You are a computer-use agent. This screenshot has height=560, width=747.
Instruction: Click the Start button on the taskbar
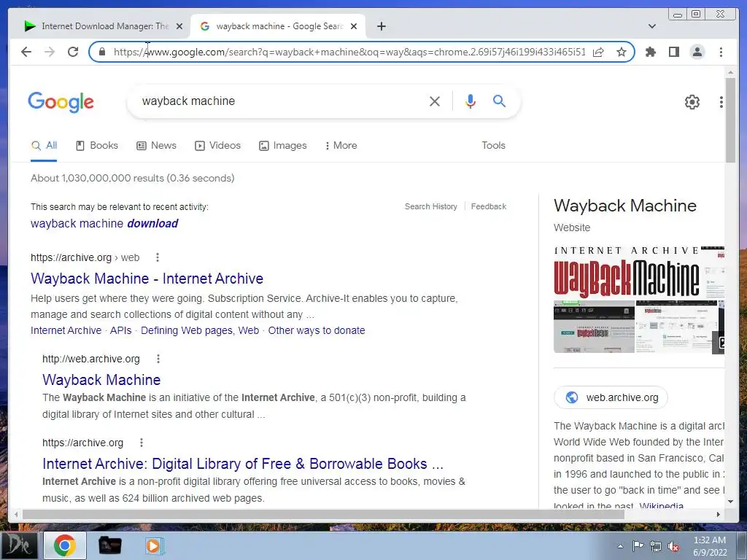click(18, 545)
